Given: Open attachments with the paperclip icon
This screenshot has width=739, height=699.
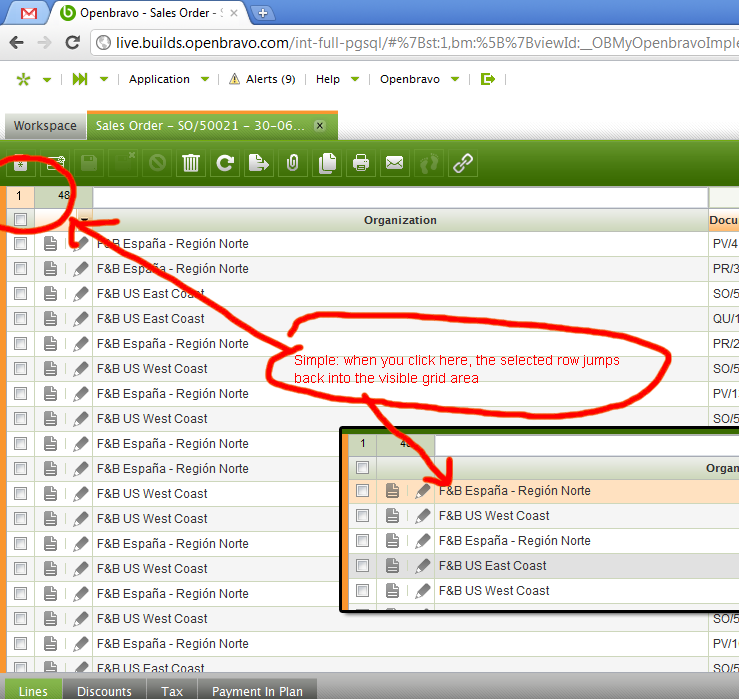Looking at the screenshot, I should coord(292,163).
